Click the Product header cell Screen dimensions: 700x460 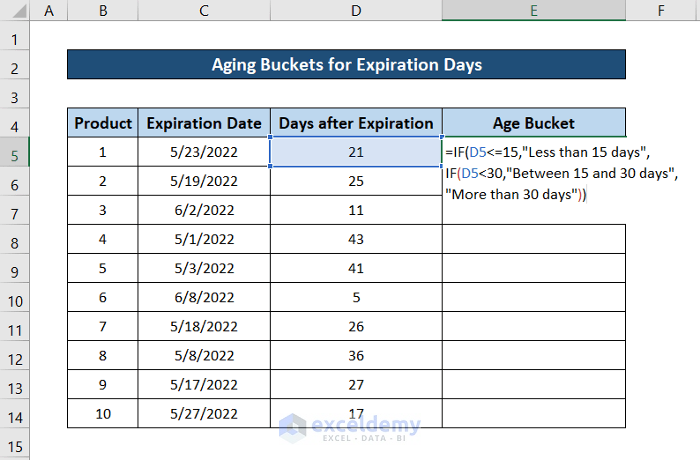(x=103, y=123)
